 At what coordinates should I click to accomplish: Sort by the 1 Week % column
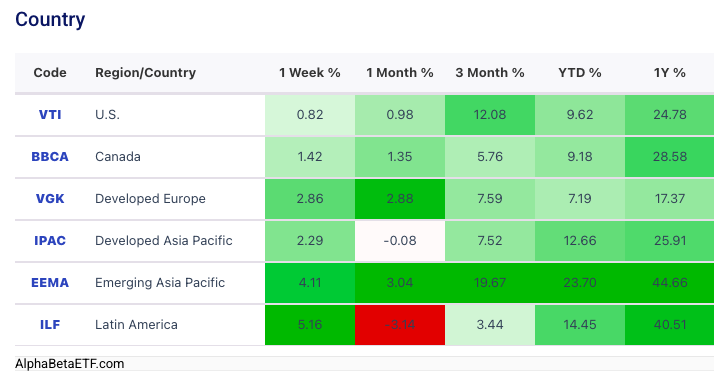[310, 73]
